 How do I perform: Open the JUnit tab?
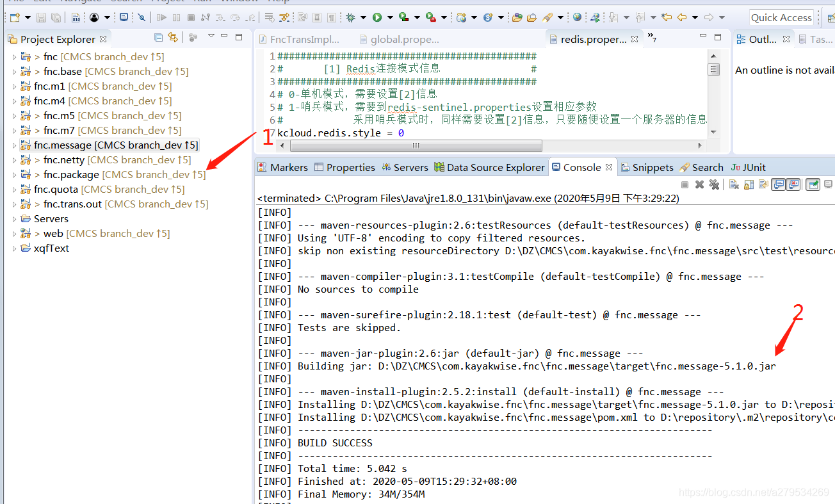[x=749, y=167]
